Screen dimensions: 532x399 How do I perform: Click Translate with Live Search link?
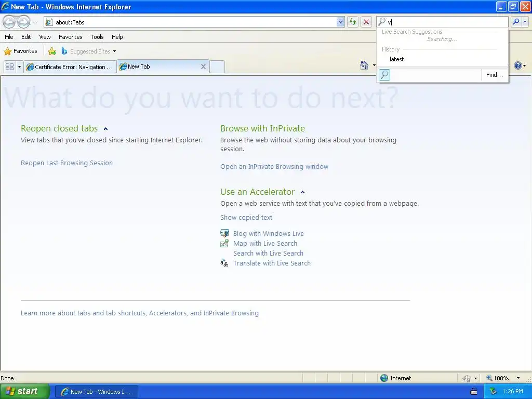(x=272, y=263)
